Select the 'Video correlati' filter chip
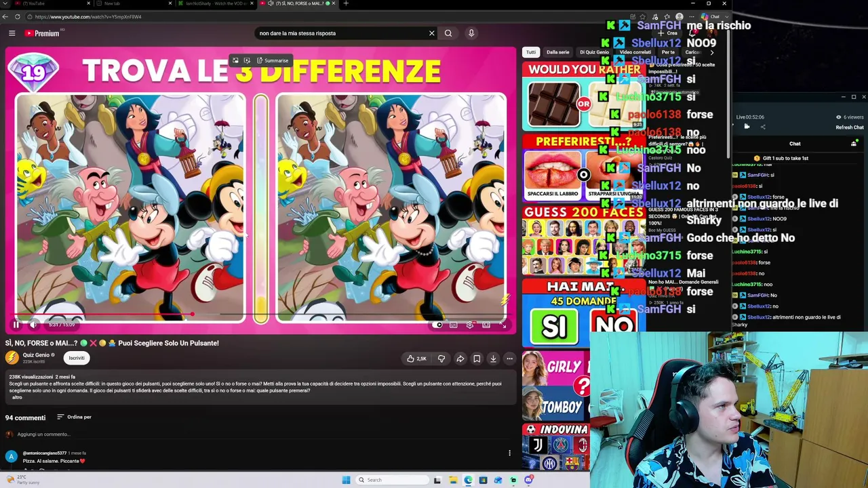This screenshot has height=488, width=868. (635, 52)
